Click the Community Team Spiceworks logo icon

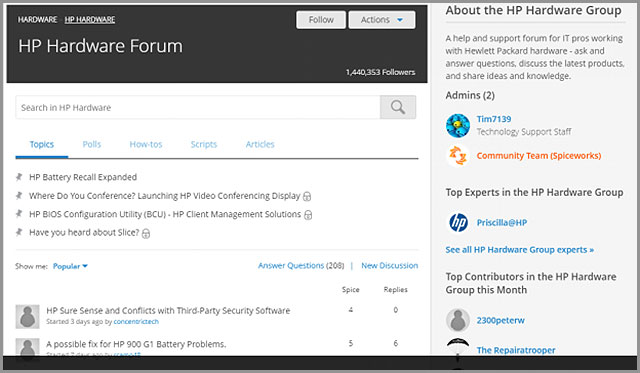coord(458,155)
